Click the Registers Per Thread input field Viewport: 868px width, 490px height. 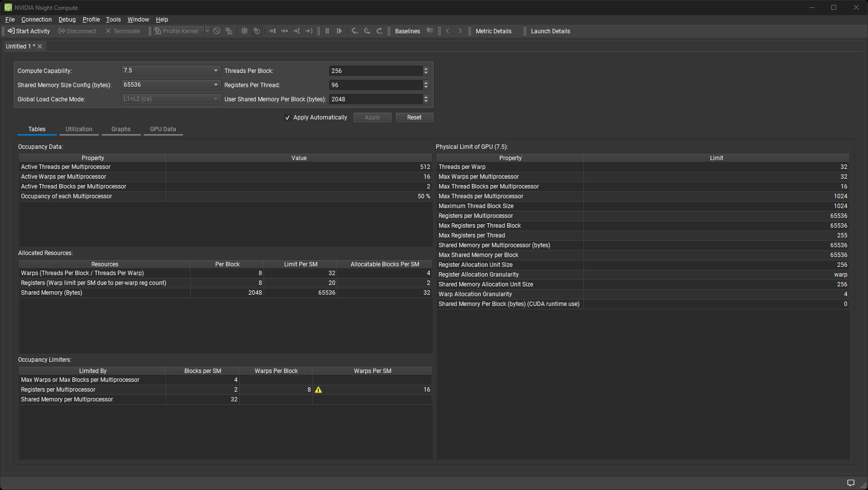pos(376,85)
